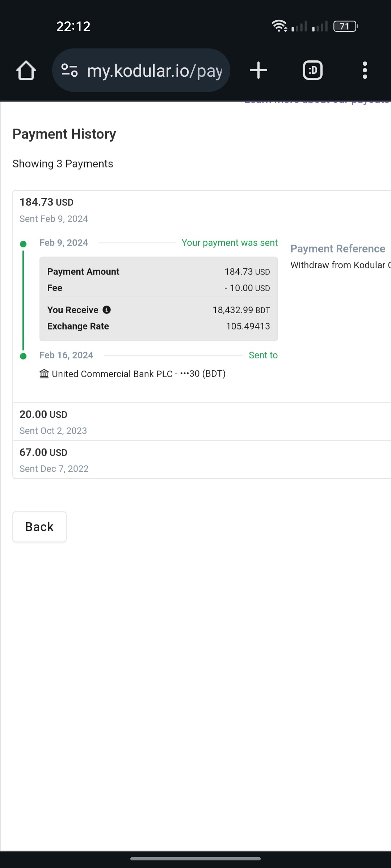Screen dimensions: 391x868
Task: Tap the address bar showing my.kodular.io/pay
Action: (155, 70)
